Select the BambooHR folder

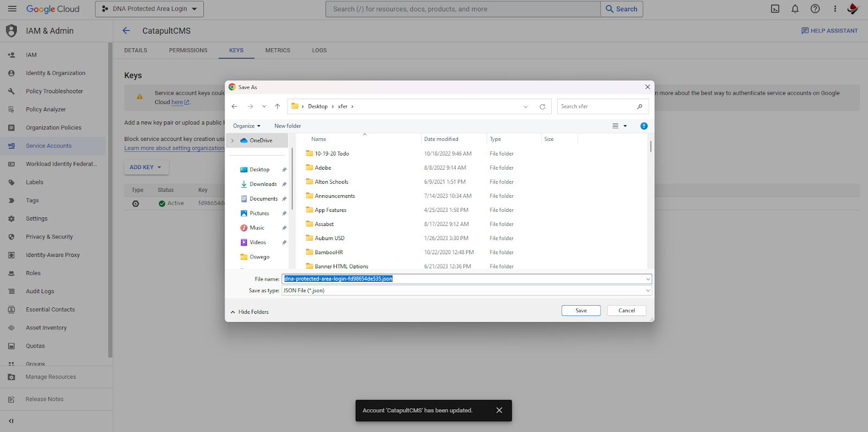329,253
